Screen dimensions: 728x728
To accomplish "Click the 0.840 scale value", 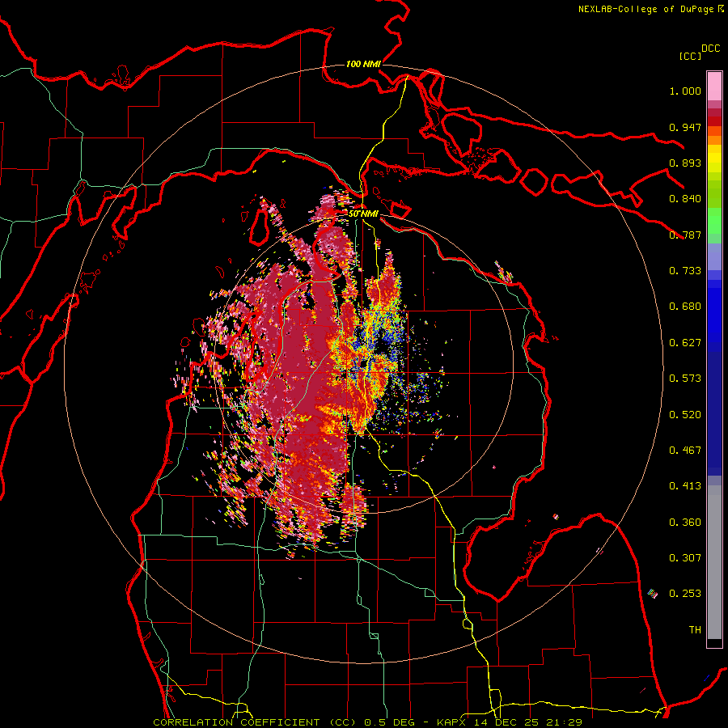I will tap(685, 199).
